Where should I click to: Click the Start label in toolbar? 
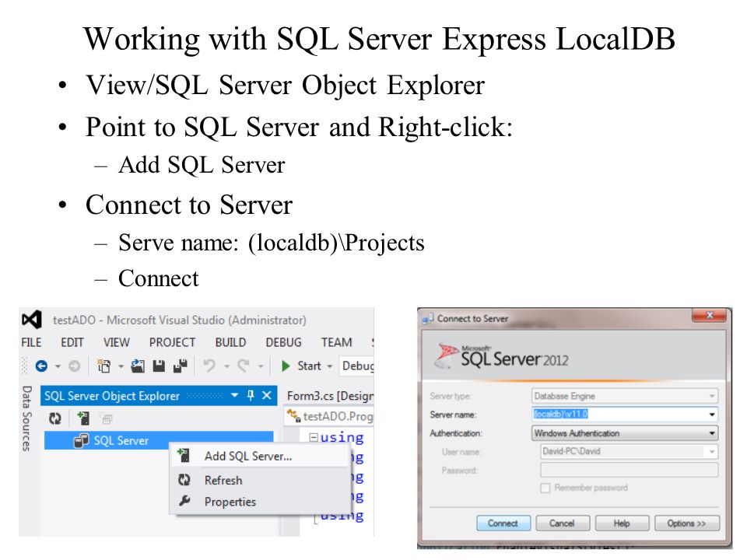(x=309, y=366)
